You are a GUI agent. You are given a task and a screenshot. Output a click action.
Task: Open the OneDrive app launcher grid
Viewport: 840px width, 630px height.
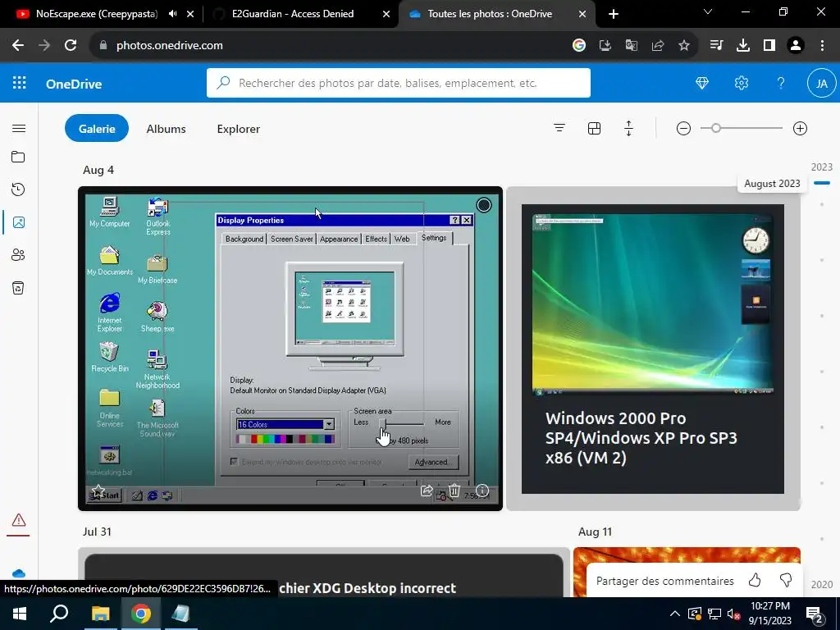[x=20, y=83]
